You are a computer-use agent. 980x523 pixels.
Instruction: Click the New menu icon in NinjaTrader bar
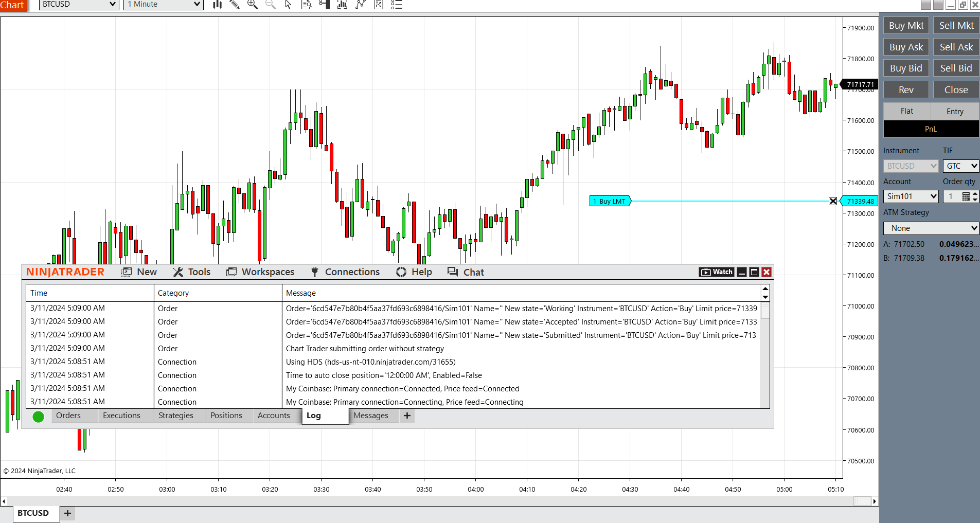127,272
